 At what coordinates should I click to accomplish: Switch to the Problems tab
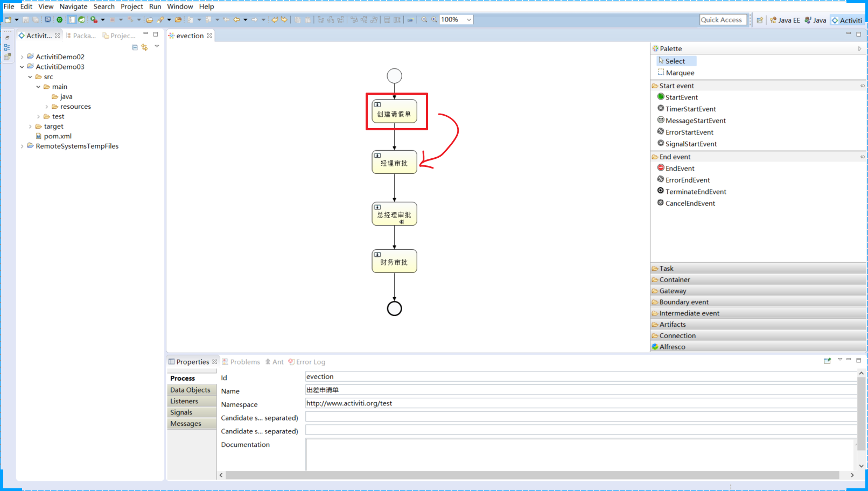coord(241,362)
